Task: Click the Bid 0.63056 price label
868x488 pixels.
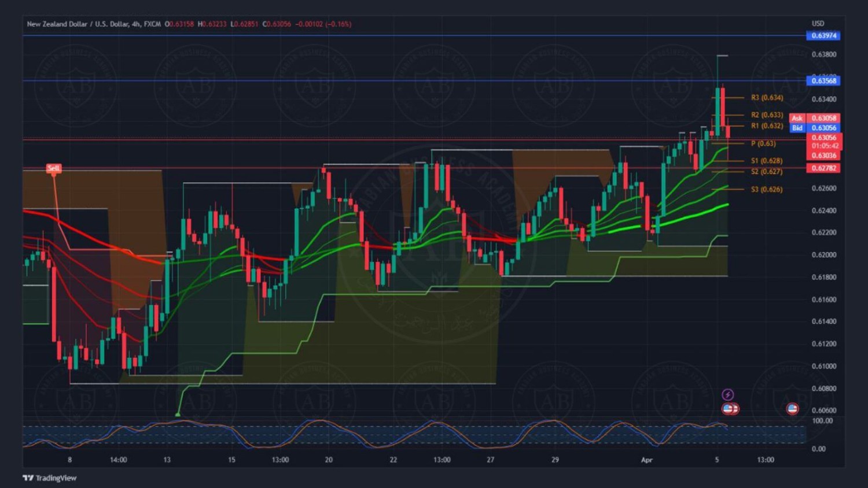Action: pos(815,128)
